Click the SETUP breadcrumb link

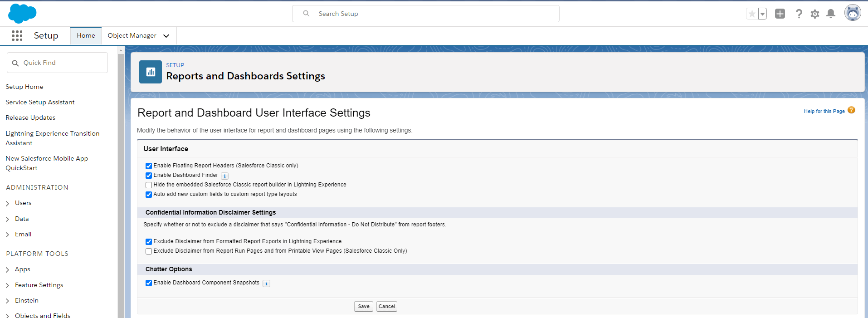(175, 65)
